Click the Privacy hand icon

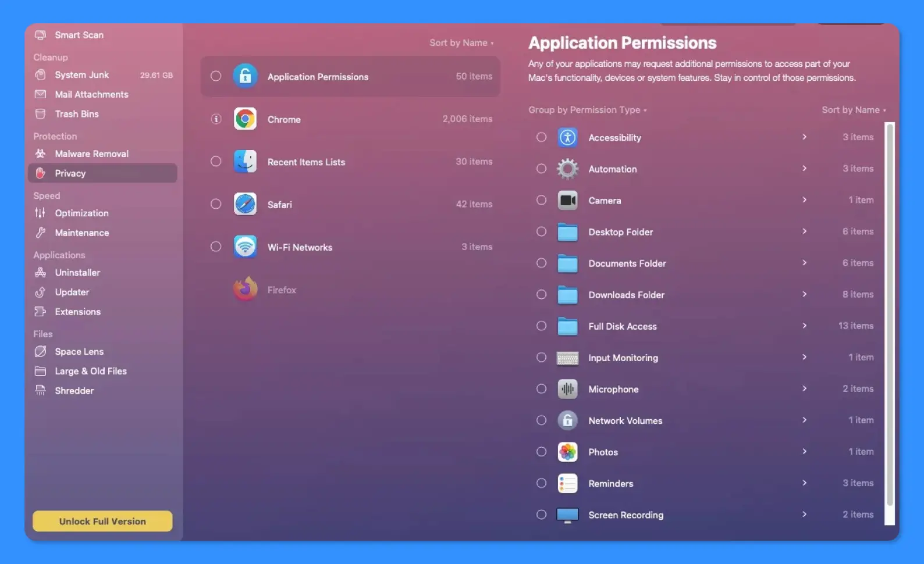tap(40, 173)
